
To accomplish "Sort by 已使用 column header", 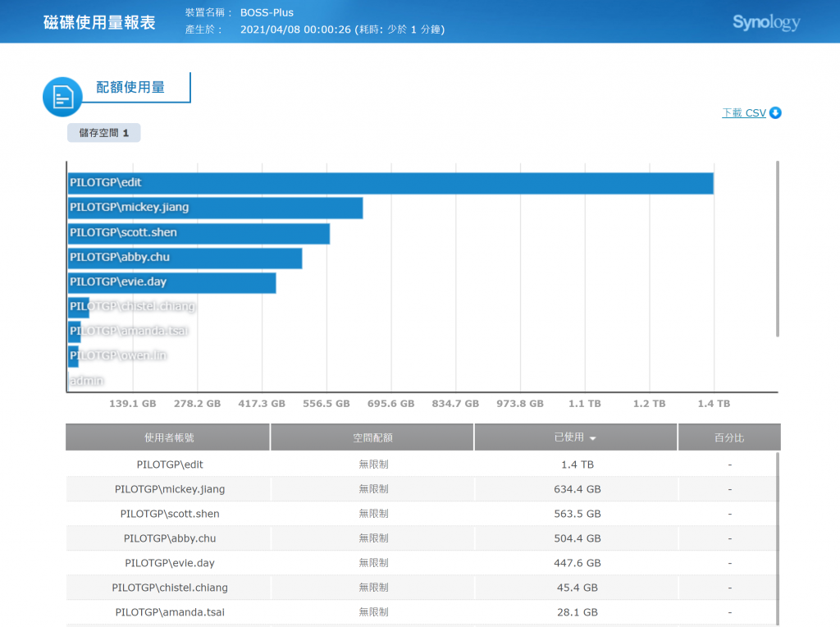I will [575, 437].
